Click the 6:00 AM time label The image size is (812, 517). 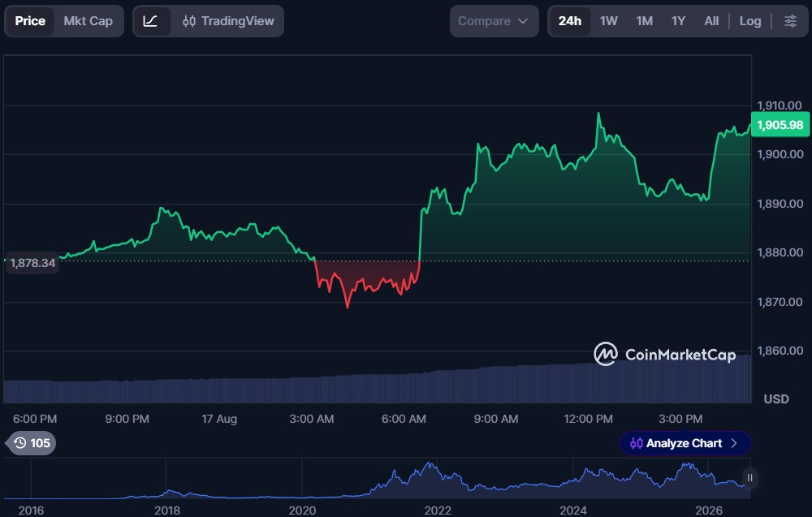coord(404,419)
